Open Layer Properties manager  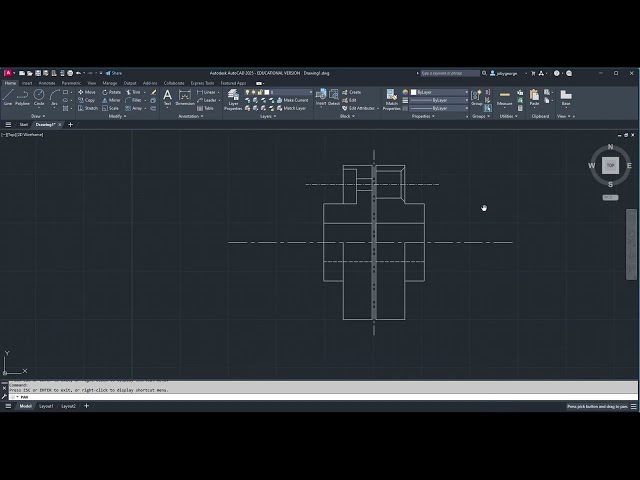(233, 100)
